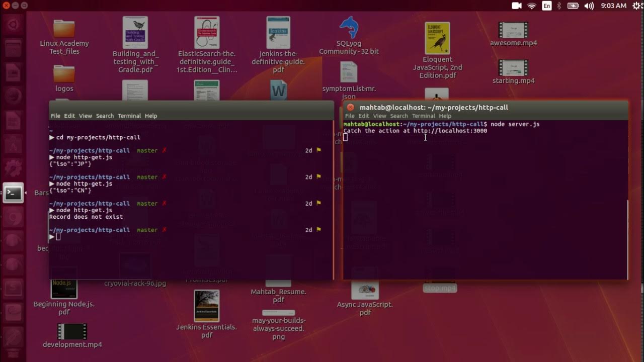Open the ElasticSearch definitive guide PDF
This screenshot has height=362, width=644.
tap(207, 32)
